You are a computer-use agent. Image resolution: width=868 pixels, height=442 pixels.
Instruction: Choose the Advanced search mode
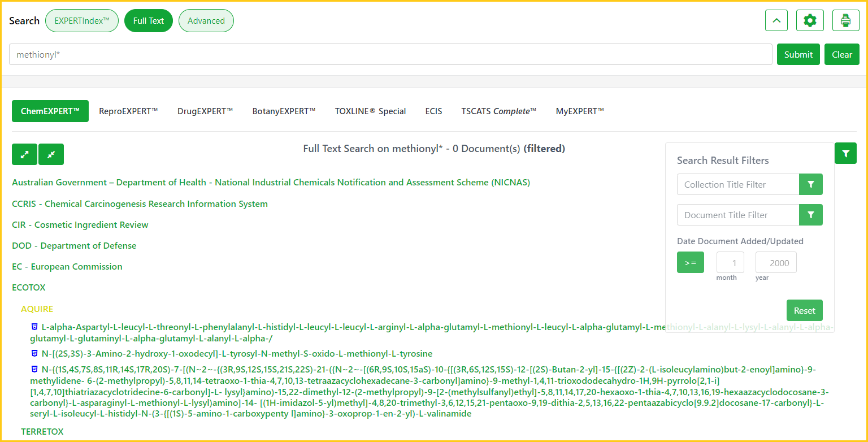(206, 21)
